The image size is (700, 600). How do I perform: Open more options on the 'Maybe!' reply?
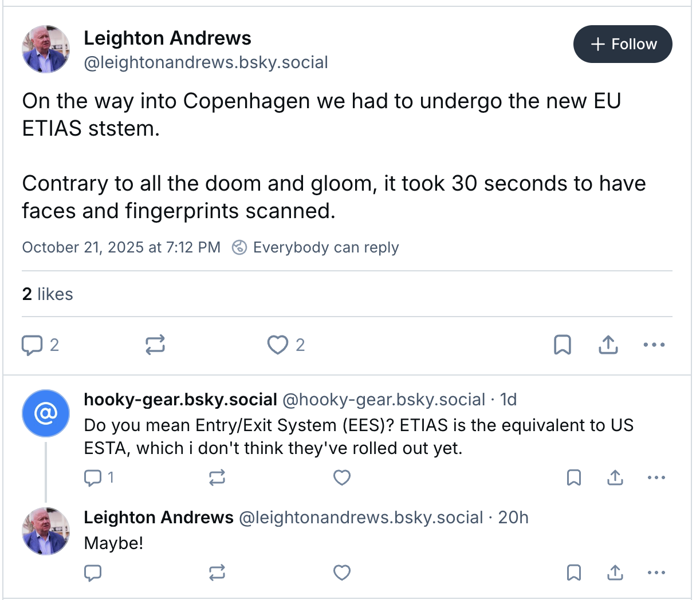pyautogui.click(x=656, y=573)
